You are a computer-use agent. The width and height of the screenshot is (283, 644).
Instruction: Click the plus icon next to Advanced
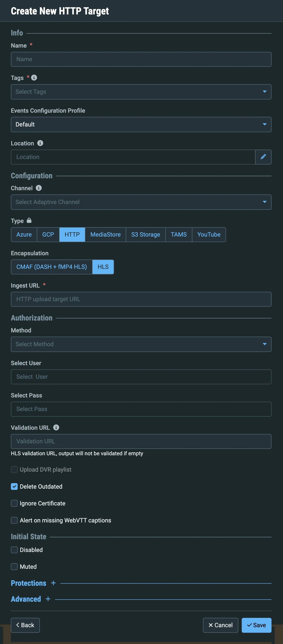(x=48, y=599)
